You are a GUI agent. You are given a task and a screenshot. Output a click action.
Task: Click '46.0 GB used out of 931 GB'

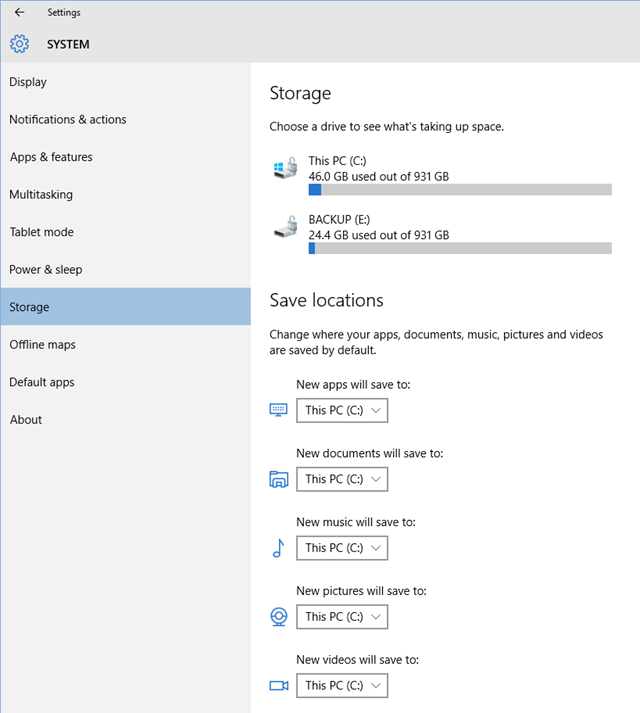point(379,176)
